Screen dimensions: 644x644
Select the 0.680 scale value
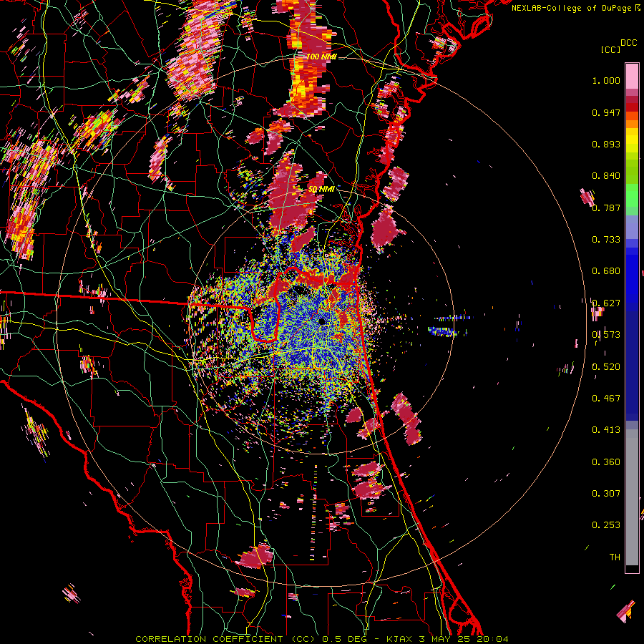tap(606, 271)
